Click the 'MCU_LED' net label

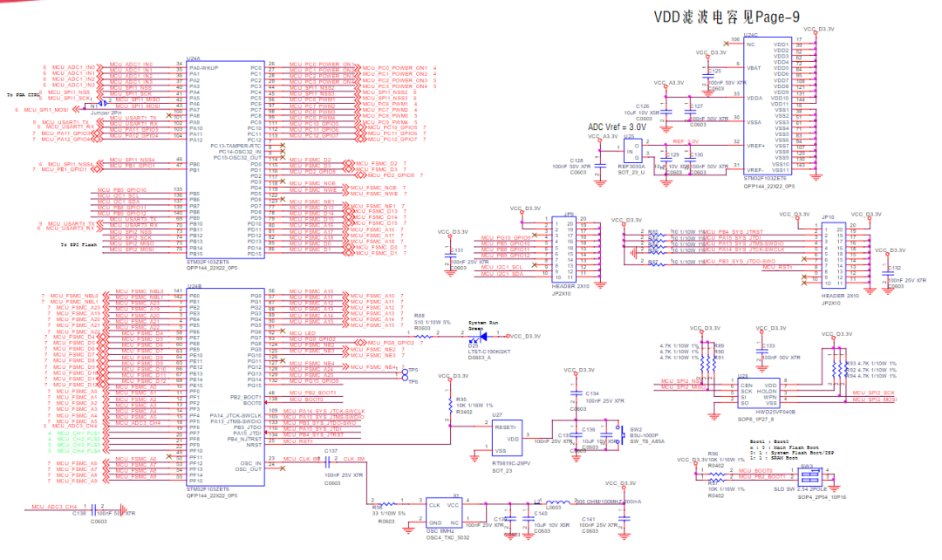pyautogui.click(x=302, y=333)
